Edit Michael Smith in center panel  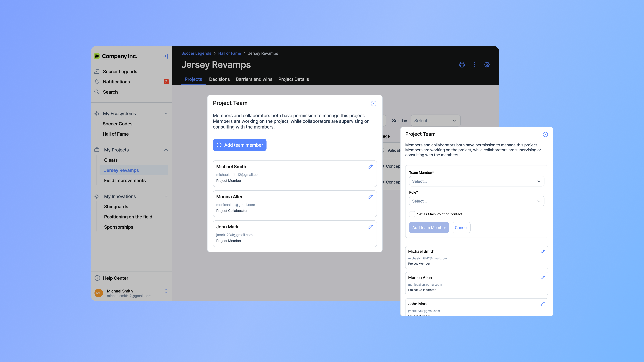pos(370,167)
